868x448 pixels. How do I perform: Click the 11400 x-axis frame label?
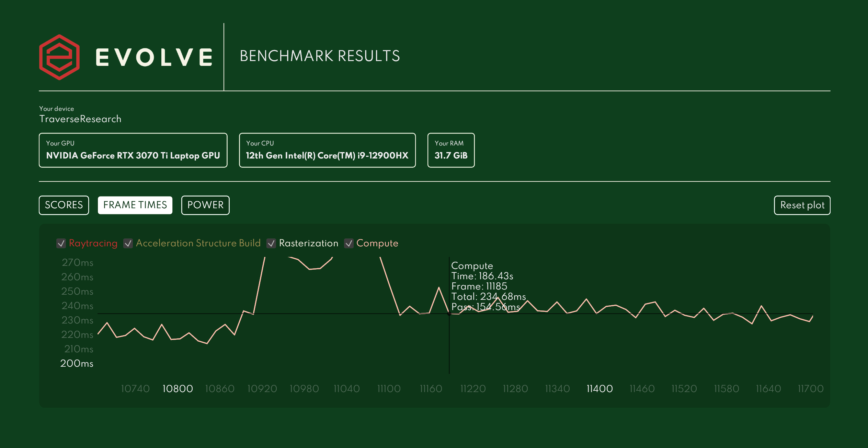[599, 389]
